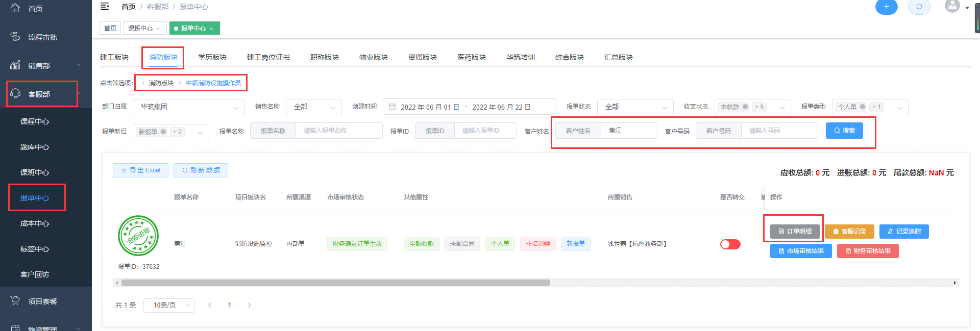Viewport: 980px width, 331px height.
Task: Click the sidebar collapse hamburger icon
Action: (105, 6)
